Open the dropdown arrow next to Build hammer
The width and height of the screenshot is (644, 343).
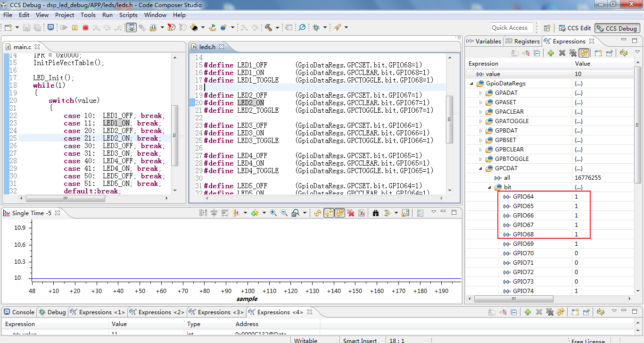277,28
